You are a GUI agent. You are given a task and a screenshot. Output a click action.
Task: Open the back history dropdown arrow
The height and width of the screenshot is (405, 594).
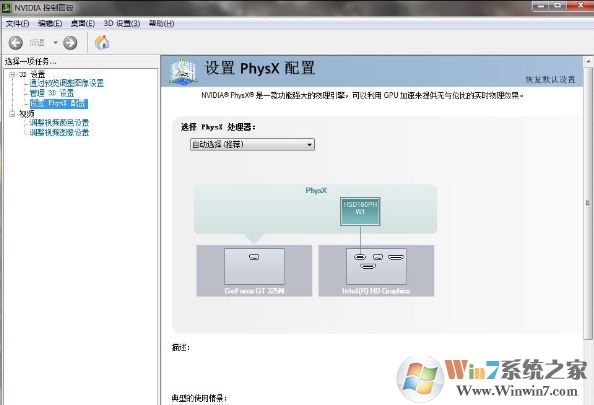tap(55, 43)
